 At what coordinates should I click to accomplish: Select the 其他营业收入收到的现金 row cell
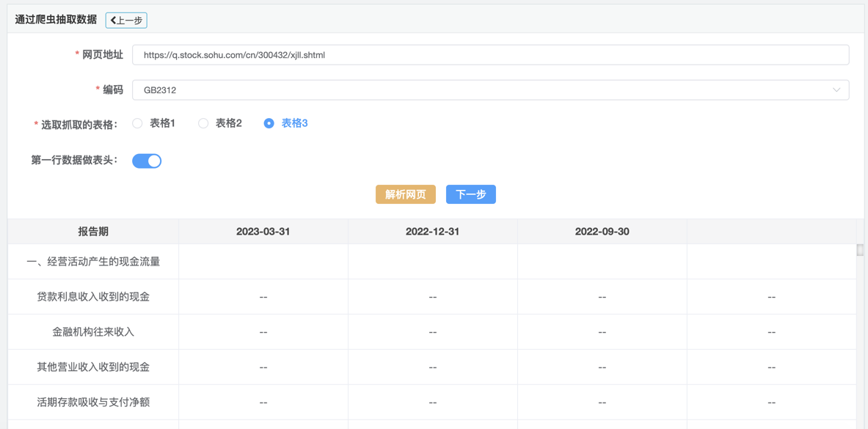pos(93,367)
